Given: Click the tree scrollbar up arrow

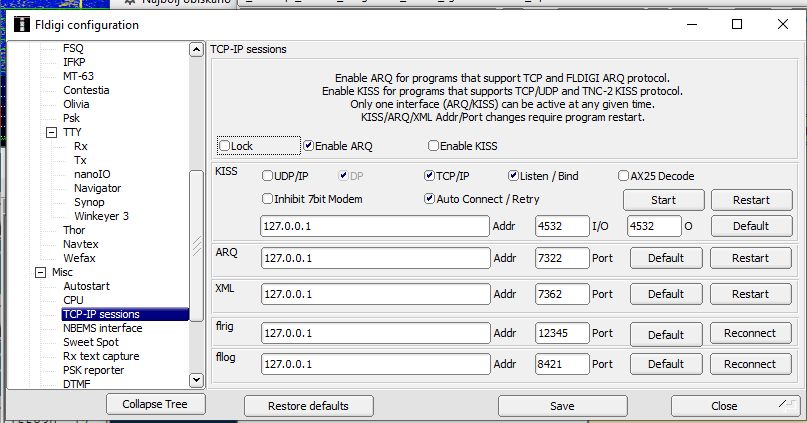Looking at the screenshot, I should point(196,49).
